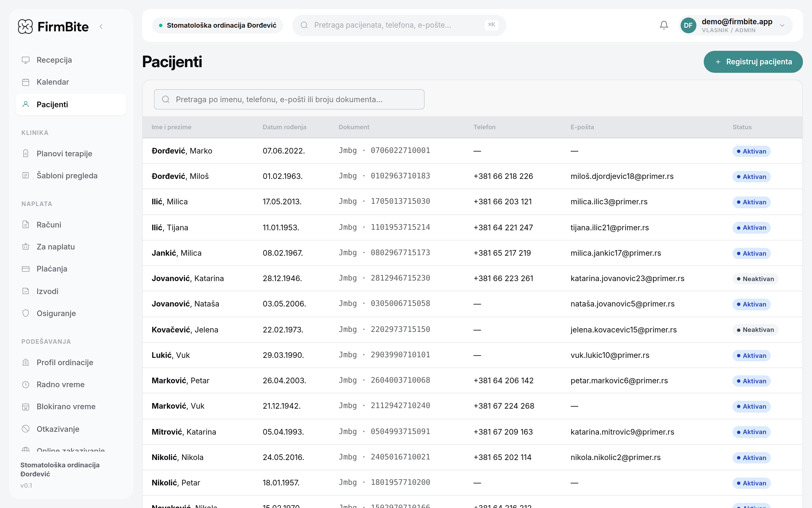Screen dimensions: 812x508
Task: Open Radno vreme settings
Action: pos(71,384)
